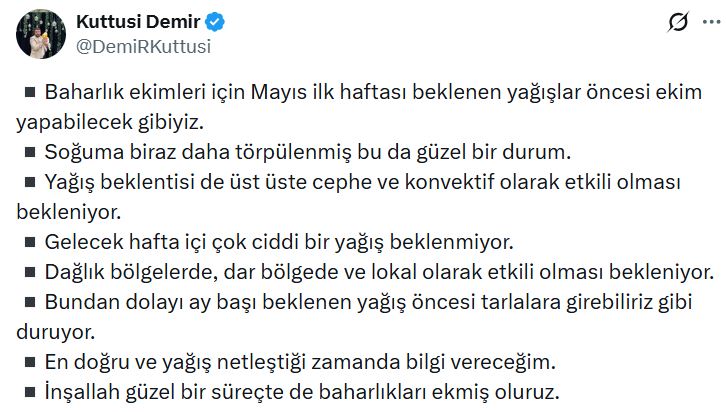The width and height of the screenshot is (726, 412).
Task: Click the Kuttusi Demir display name
Action: [138, 22]
